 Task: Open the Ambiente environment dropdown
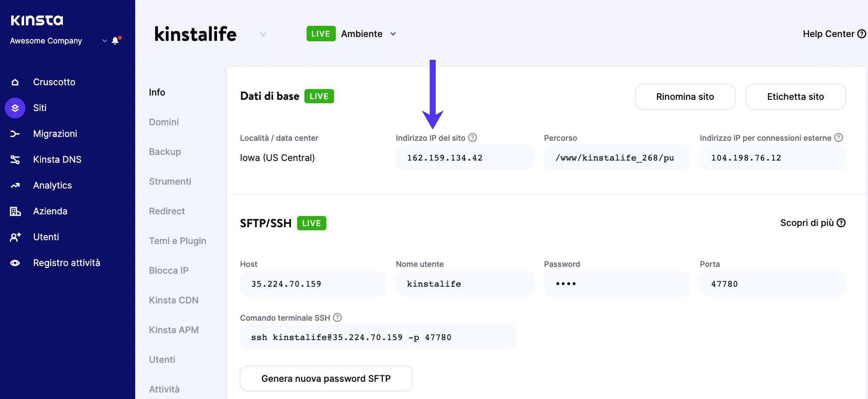click(x=393, y=34)
